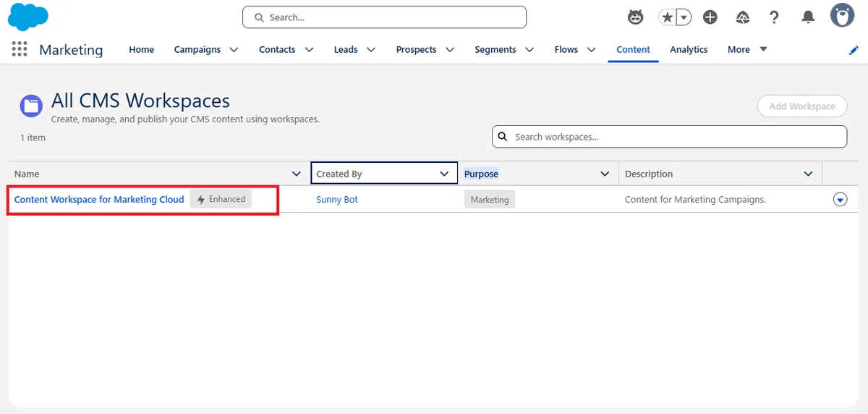Image resolution: width=868 pixels, height=414 pixels.
Task: Open the Sunny Bot user link
Action: tap(337, 199)
